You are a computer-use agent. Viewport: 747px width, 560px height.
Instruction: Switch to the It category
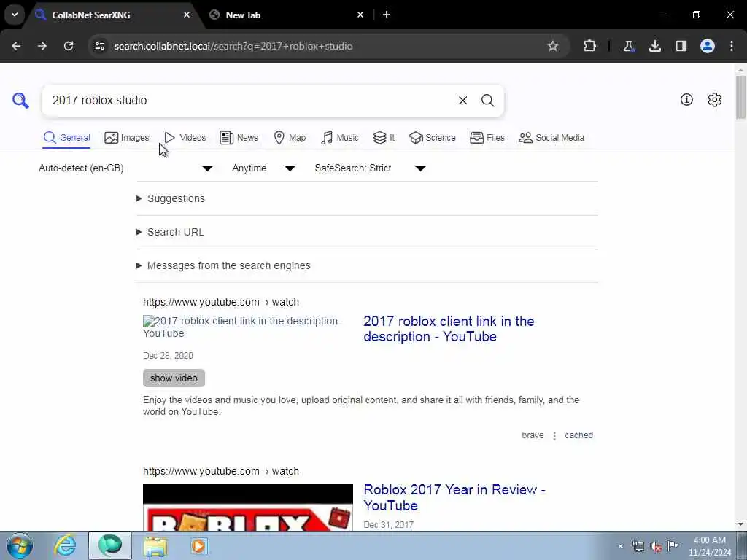pyautogui.click(x=384, y=138)
